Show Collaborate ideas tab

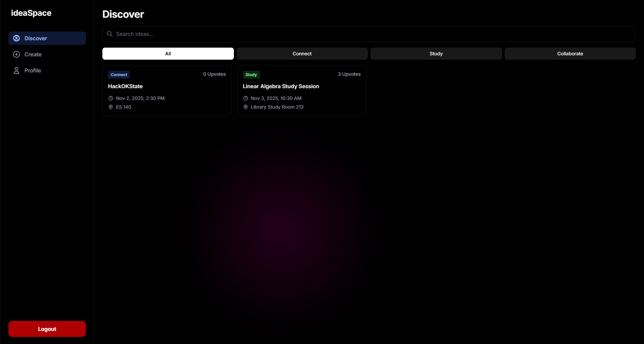point(570,54)
